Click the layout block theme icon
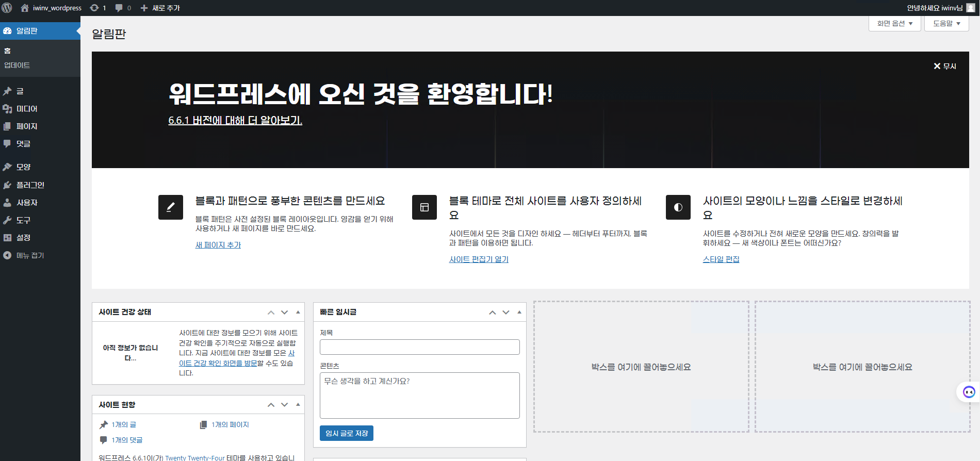Image resolution: width=980 pixels, height=461 pixels. click(424, 207)
